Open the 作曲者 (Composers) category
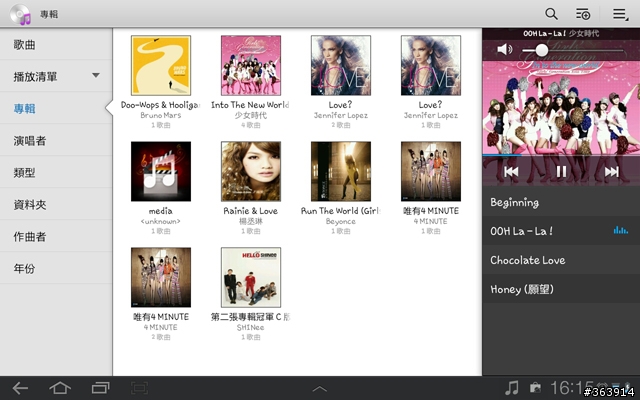Viewport: 640px width, 400px height. (x=56, y=236)
